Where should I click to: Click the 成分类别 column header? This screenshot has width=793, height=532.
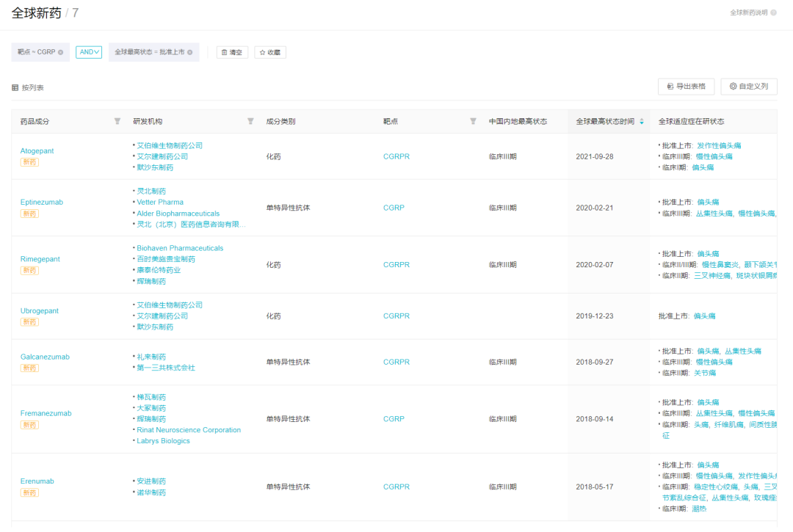click(x=280, y=121)
